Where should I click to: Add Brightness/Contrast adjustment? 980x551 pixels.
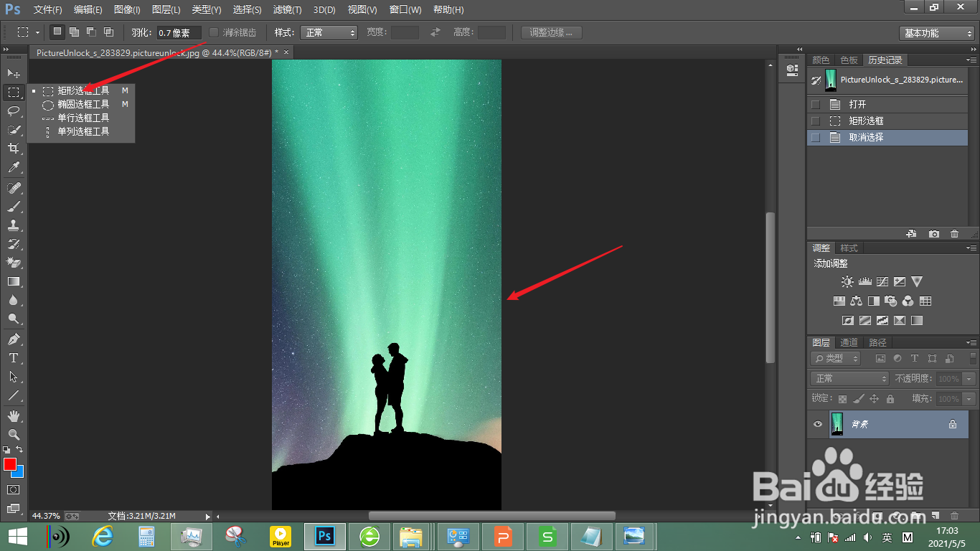point(847,282)
